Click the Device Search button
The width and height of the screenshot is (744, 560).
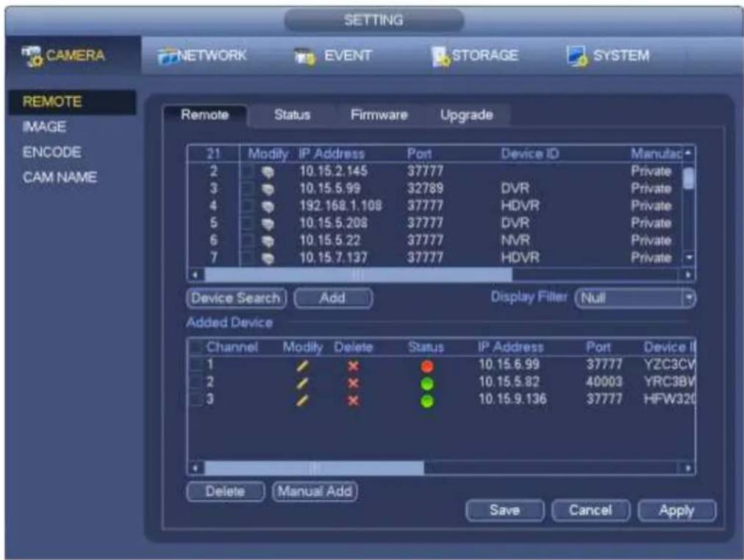(x=236, y=298)
